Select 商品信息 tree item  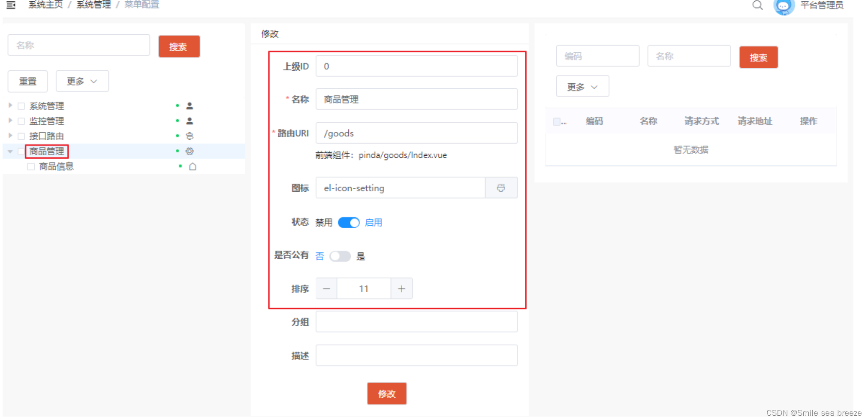pos(57,166)
